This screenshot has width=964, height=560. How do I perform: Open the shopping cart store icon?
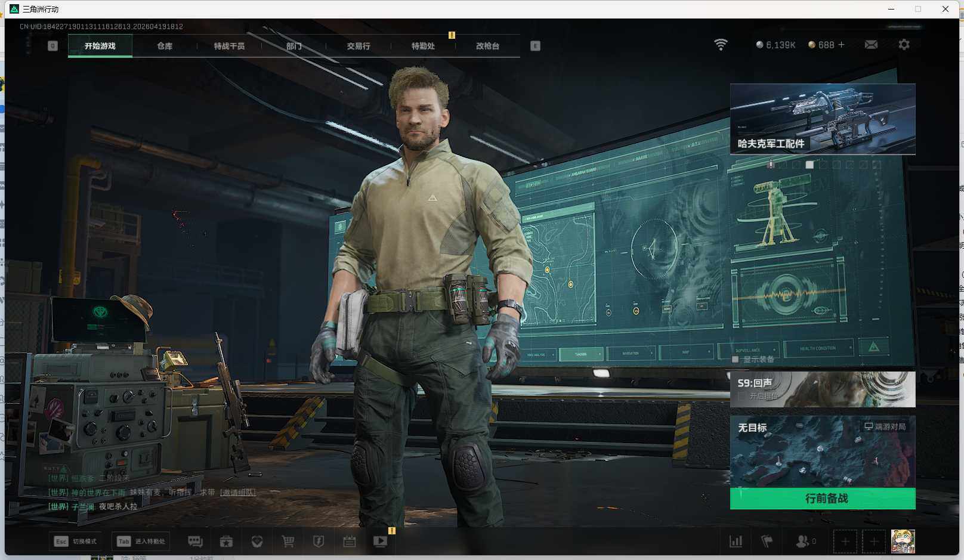point(288,542)
